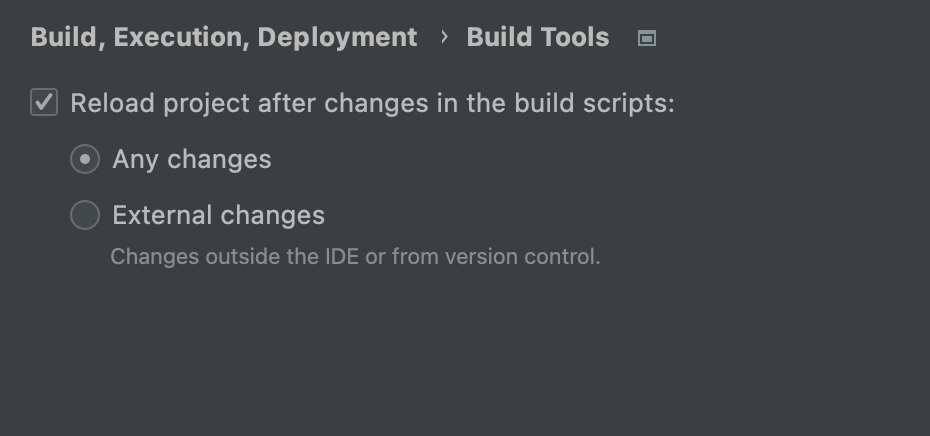Click the project-level settings icon beside Build Tools
The width and height of the screenshot is (930, 436).
point(647,38)
